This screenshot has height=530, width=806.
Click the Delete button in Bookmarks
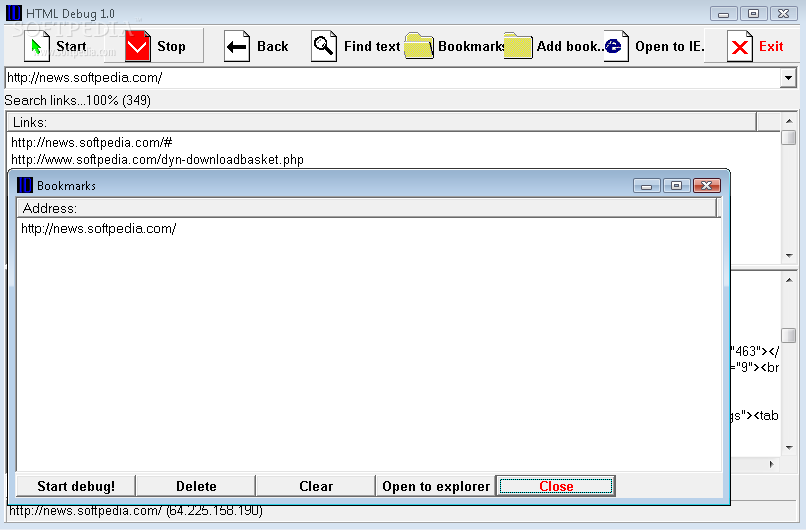coord(196,486)
